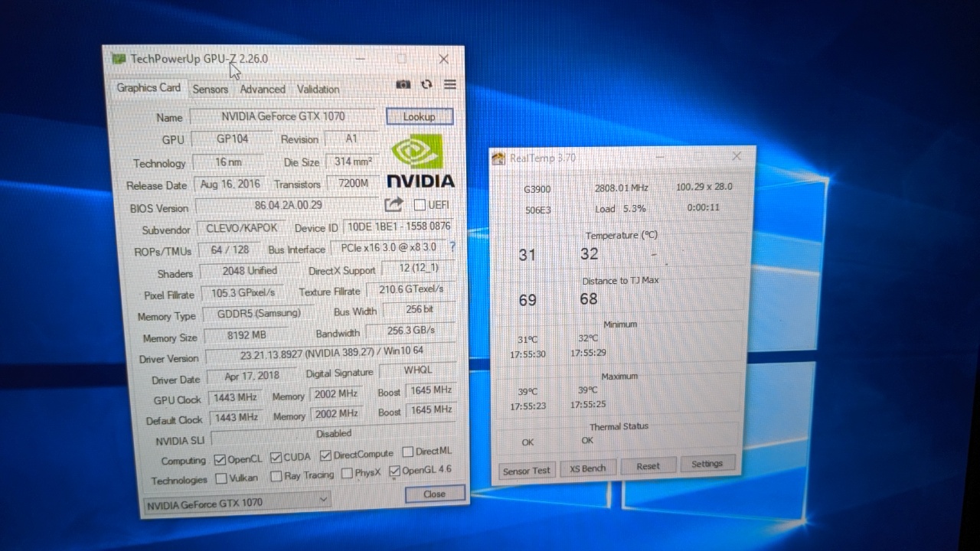Viewport: 980px width, 551px height.
Task: Click the GPU-Z title bar app icon
Action: pos(119,59)
